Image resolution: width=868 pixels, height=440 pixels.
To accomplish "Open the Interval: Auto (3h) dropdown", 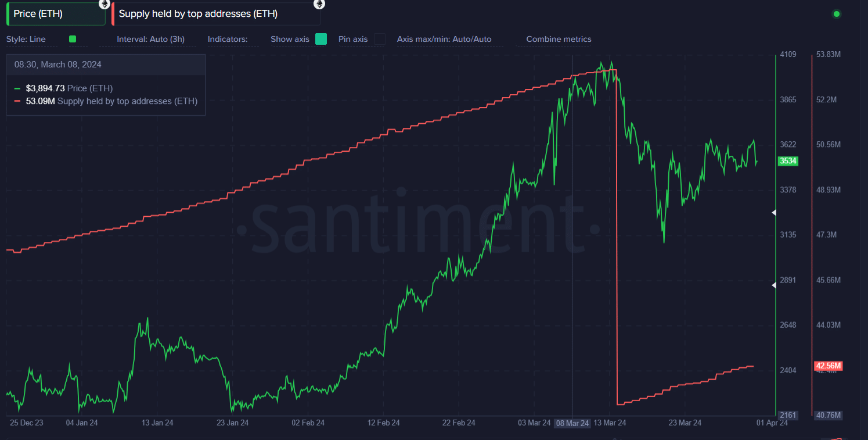I will [150, 40].
